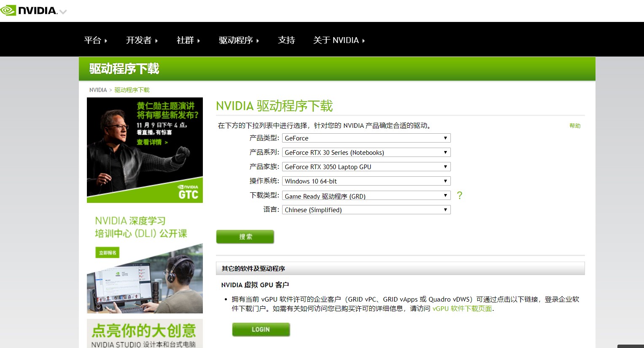Expand the 下载类型 Game Ready dropdown
The image size is (644, 348).
click(x=366, y=195)
